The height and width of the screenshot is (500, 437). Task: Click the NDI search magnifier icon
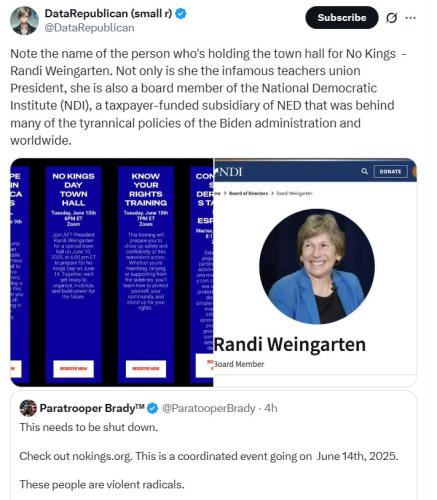[365, 171]
